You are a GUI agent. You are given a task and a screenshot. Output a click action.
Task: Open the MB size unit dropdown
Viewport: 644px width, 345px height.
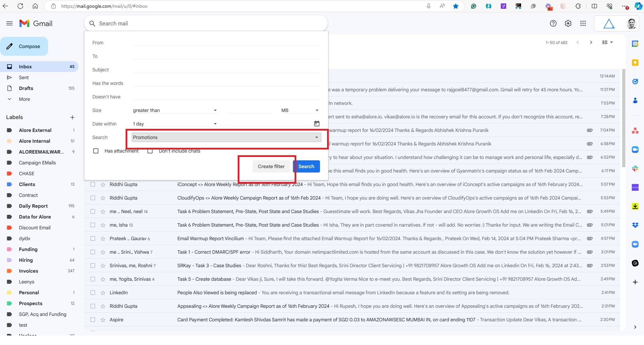(x=300, y=110)
